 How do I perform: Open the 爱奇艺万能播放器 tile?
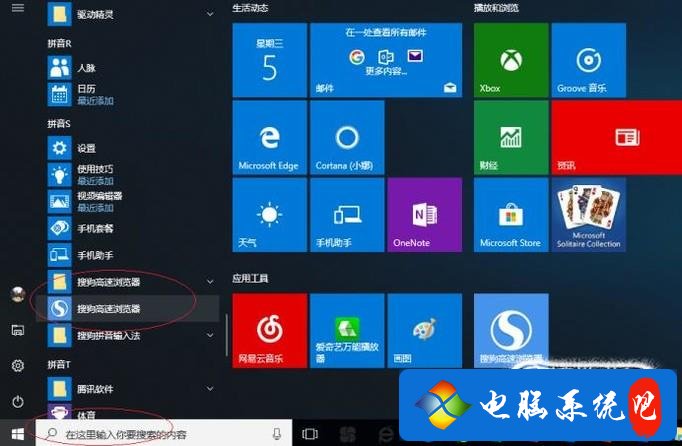(347, 331)
